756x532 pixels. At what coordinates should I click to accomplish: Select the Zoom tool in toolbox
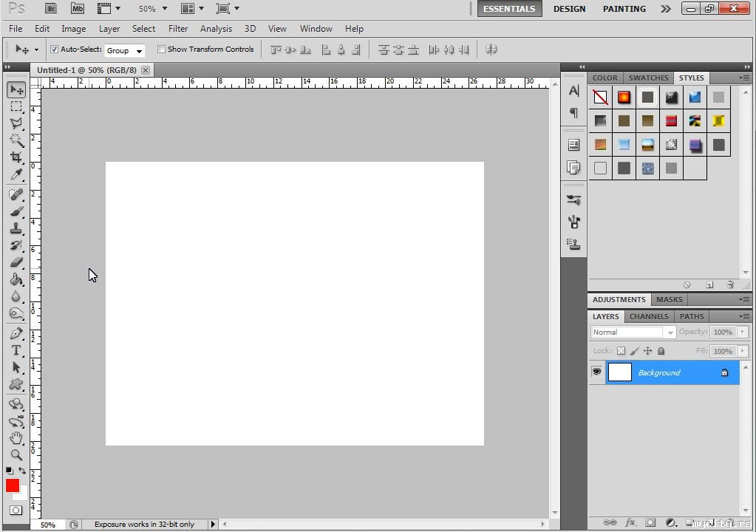click(x=16, y=455)
